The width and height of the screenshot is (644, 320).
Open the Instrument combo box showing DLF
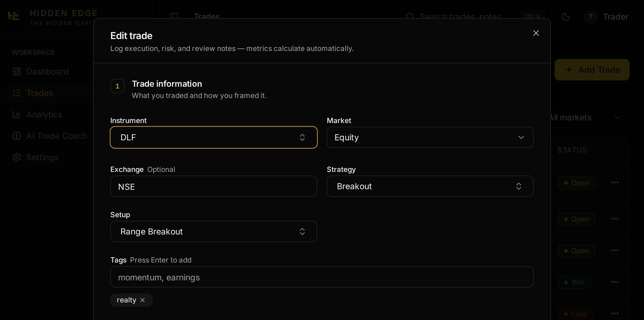tap(213, 137)
